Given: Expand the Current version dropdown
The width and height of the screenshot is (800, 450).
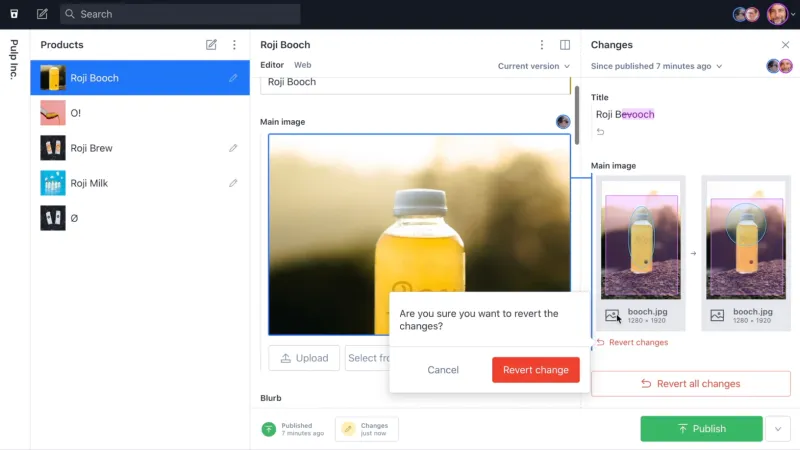Looking at the screenshot, I should click(534, 66).
